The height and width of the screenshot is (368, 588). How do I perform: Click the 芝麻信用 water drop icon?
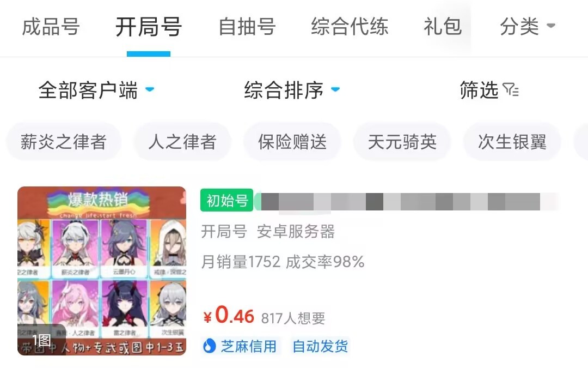[209, 346]
